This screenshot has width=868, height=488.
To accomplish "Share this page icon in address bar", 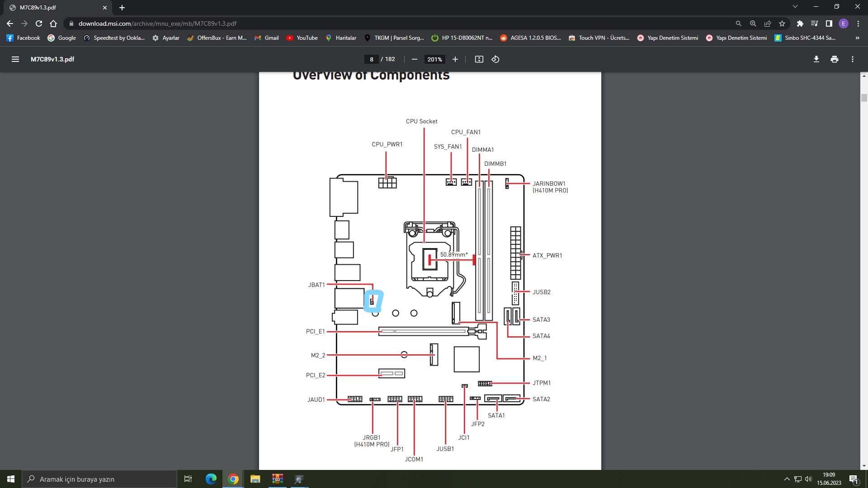I will (x=768, y=23).
